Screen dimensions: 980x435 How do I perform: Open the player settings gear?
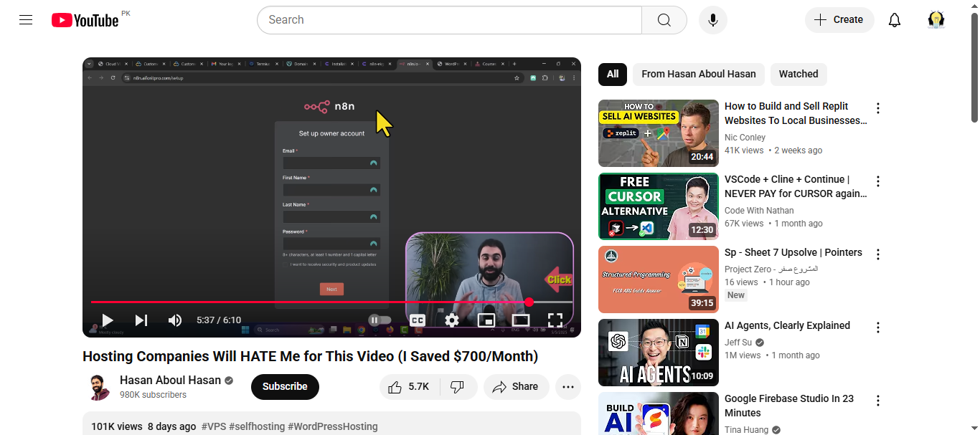pos(452,320)
